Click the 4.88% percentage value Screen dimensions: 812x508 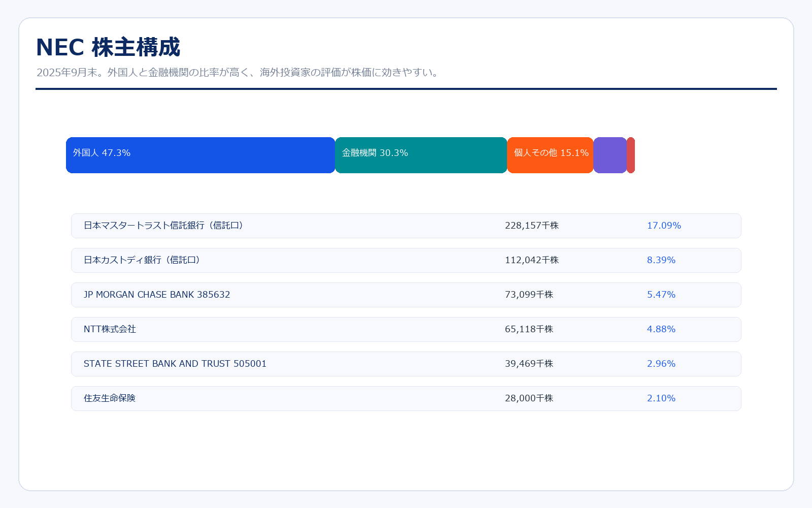tap(661, 329)
